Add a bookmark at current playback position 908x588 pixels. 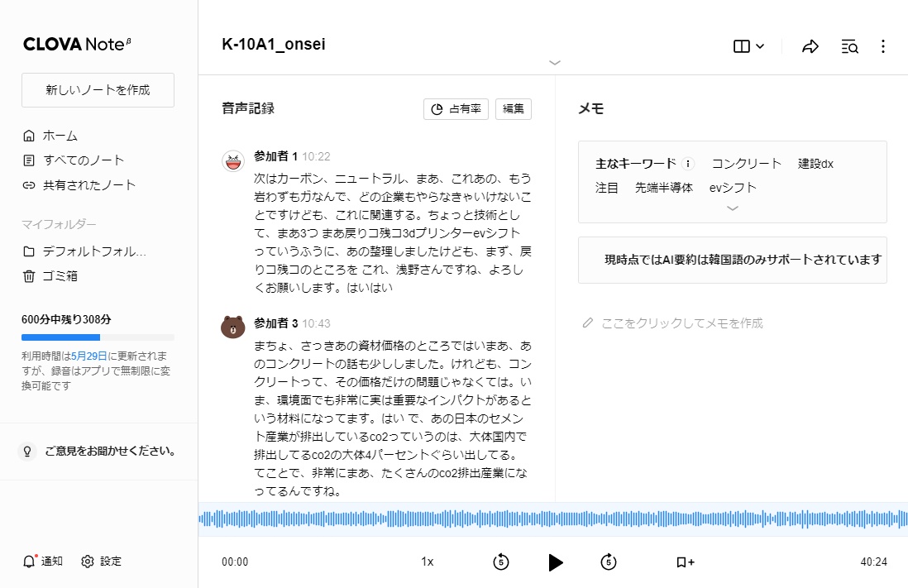coord(684,562)
